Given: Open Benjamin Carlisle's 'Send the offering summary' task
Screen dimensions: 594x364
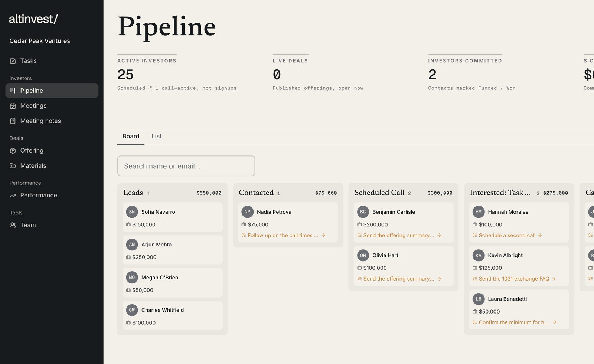Looking at the screenshot, I should click(x=399, y=235).
